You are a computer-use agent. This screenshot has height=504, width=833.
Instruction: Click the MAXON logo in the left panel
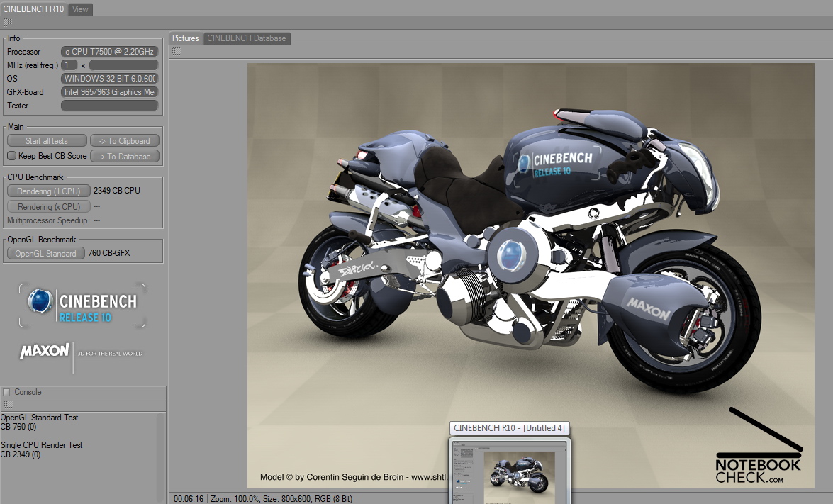[x=45, y=352]
